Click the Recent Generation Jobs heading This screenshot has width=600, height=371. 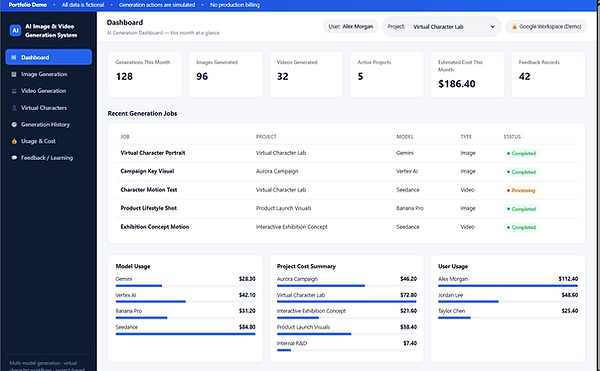point(142,114)
